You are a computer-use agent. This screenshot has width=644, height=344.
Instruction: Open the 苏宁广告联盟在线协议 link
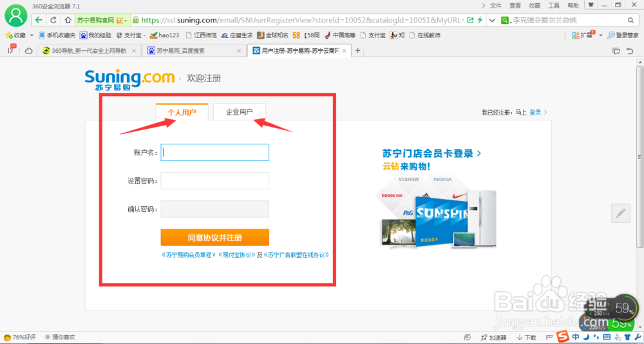296,255
